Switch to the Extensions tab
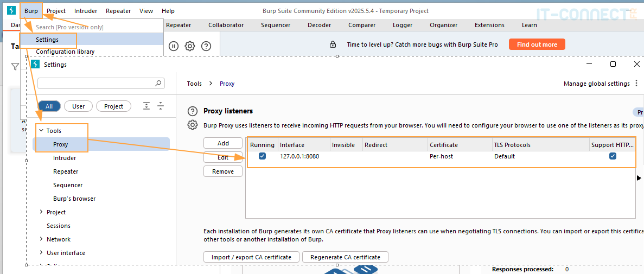This screenshot has width=644, height=274. [x=489, y=25]
